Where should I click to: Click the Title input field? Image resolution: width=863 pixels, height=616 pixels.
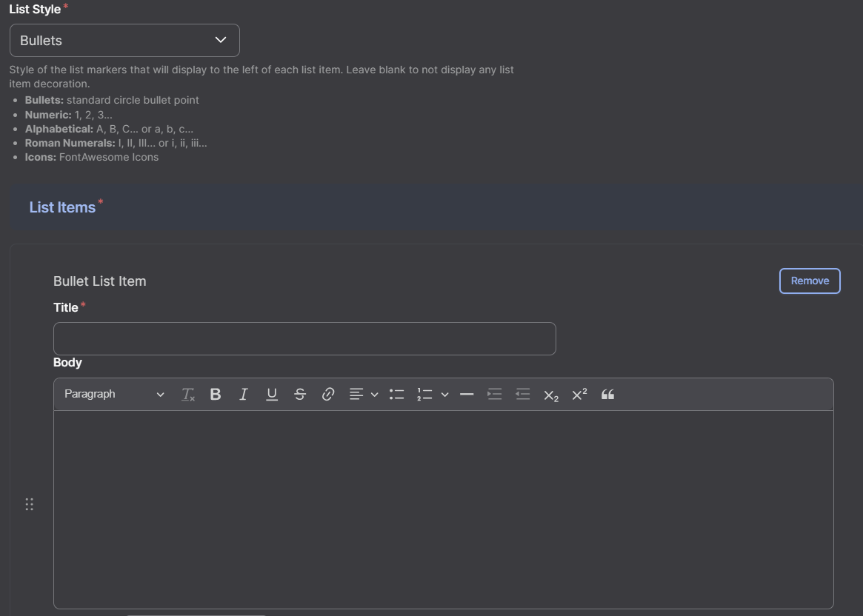coord(304,339)
